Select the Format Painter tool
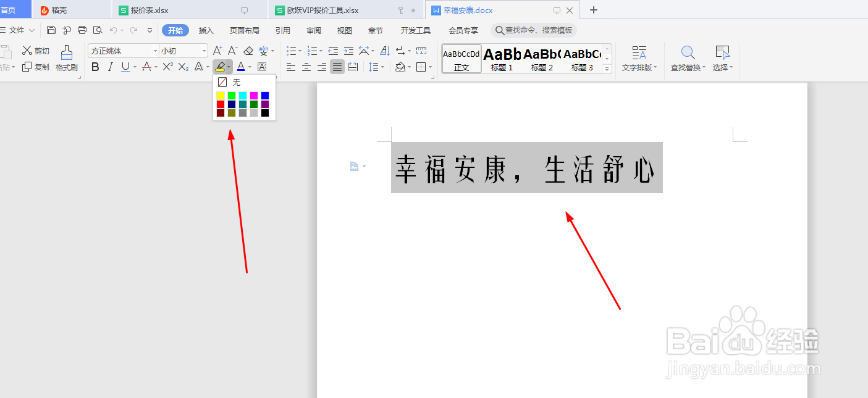This screenshot has width=868, height=398. click(x=66, y=57)
